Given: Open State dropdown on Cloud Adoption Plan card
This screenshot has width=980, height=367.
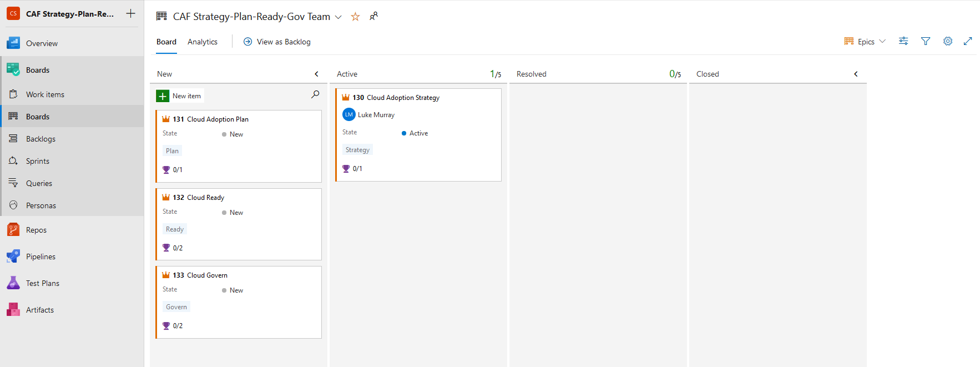Looking at the screenshot, I should (233, 134).
